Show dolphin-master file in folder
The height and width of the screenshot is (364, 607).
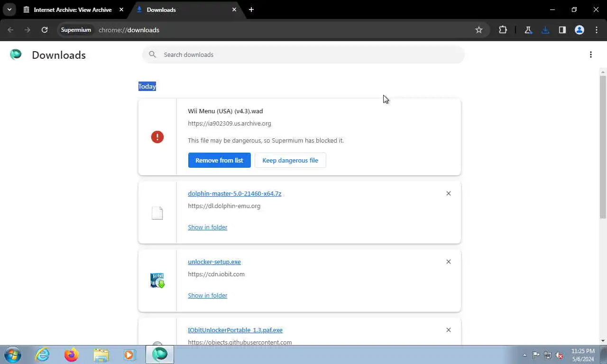point(208,227)
